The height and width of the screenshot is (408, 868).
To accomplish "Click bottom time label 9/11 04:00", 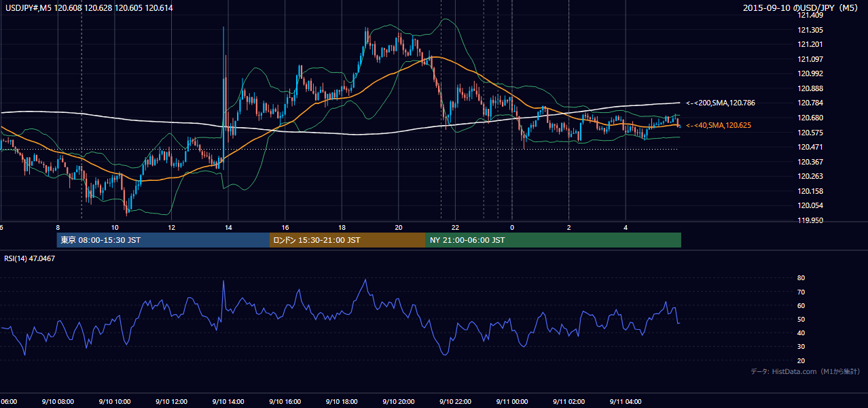I will (x=626, y=402).
